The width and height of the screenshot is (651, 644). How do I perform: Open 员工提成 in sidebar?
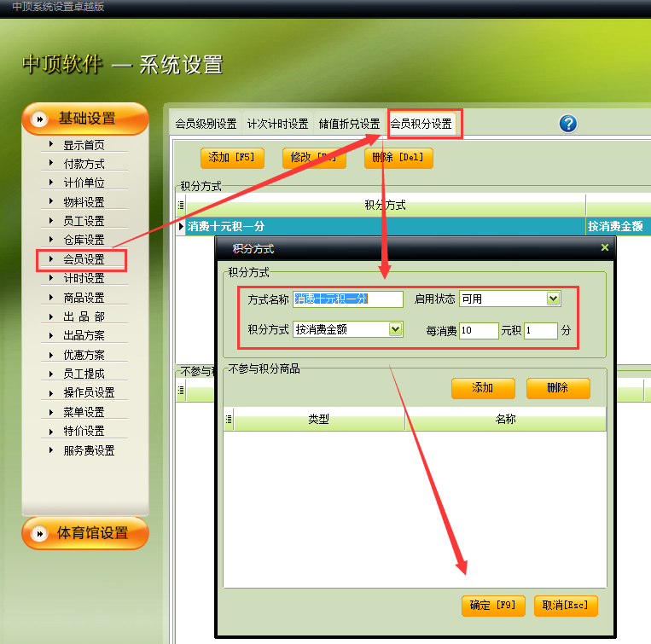coord(84,374)
